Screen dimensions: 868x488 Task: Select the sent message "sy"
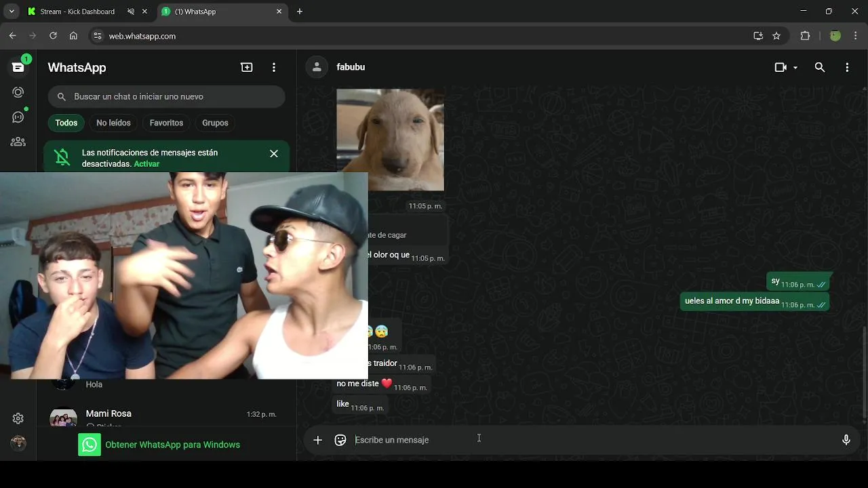pyautogui.click(x=798, y=282)
